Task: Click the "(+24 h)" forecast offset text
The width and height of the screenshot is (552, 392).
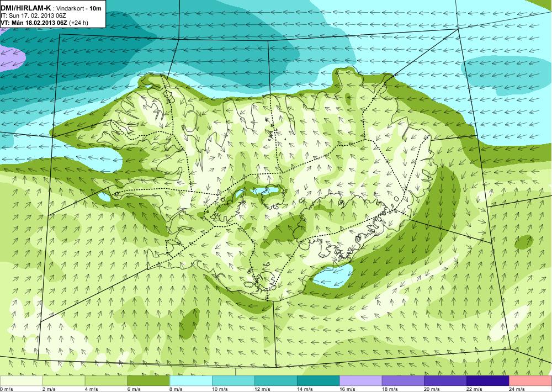Action: click(79, 23)
